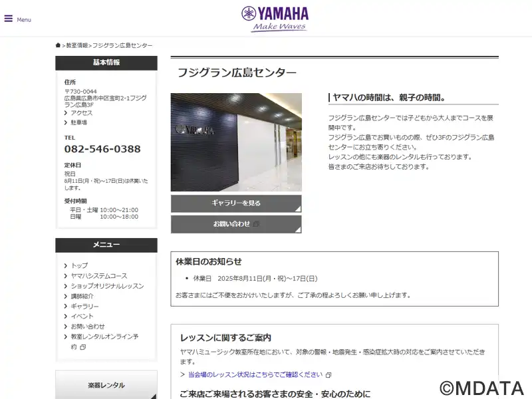Screen dimensions: 532x399
Task: Open the 駐車場 parking link
Action: click(78, 122)
